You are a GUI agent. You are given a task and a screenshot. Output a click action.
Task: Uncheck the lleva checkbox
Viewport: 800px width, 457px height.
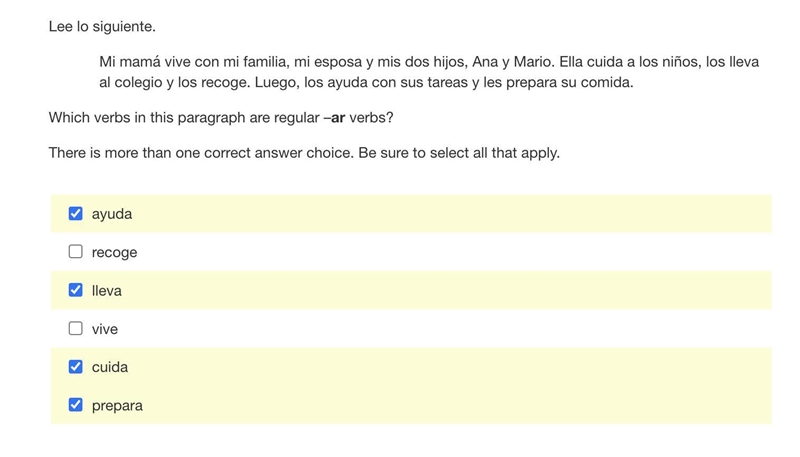(76, 290)
